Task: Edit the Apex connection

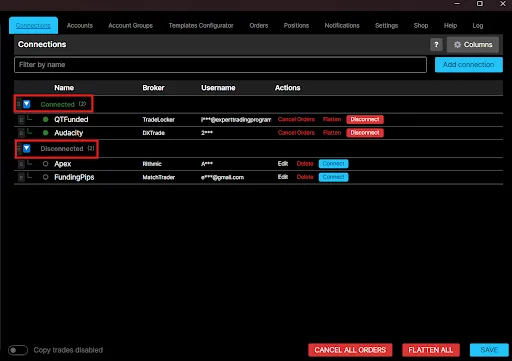Action: [x=283, y=164]
